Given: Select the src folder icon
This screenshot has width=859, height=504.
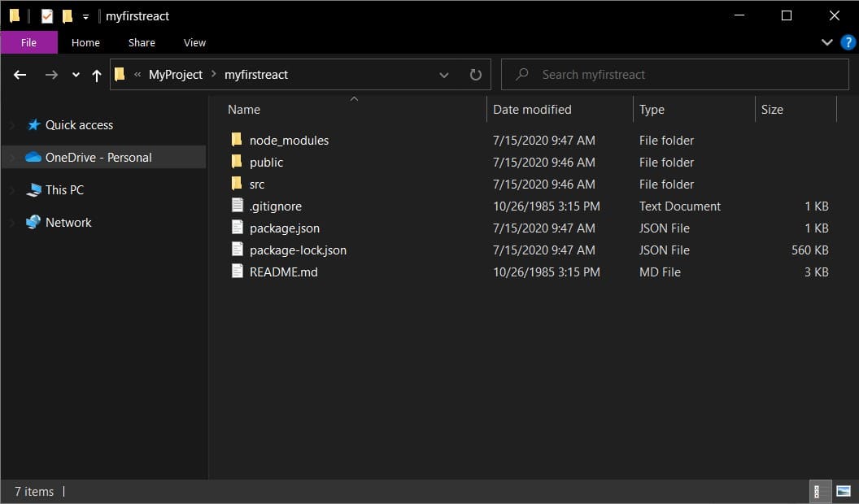Looking at the screenshot, I should (x=237, y=184).
